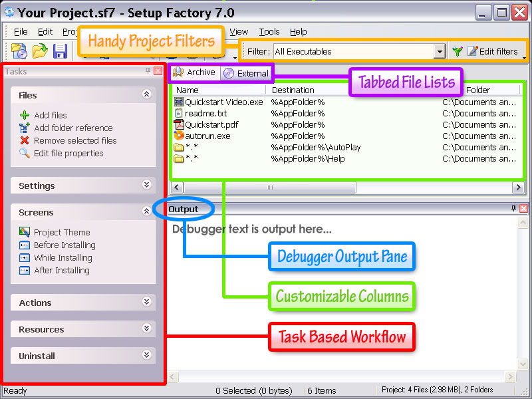Click the green filter funnel icon
The image size is (532, 399).
click(458, 51)
